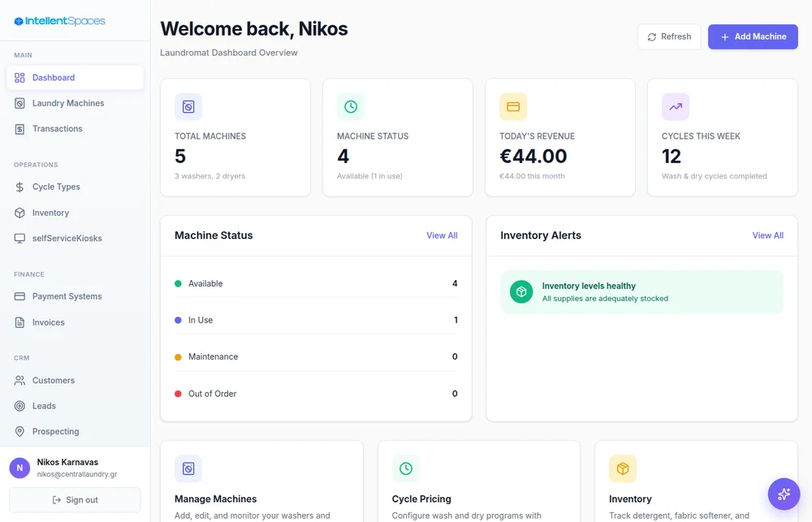This screenshot has height=522, width=812.
Task: Open the Prospecting page
Action: point(75,431)
